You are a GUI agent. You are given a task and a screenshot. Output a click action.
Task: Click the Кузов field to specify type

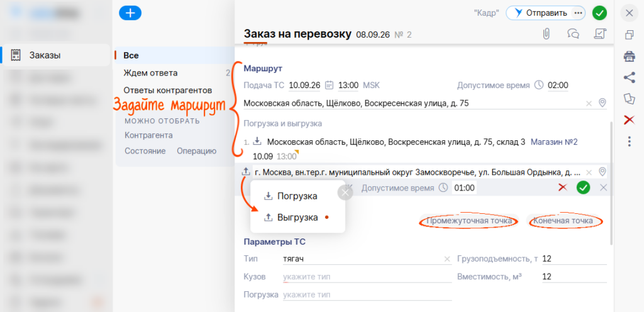click(x=367, y=277)
